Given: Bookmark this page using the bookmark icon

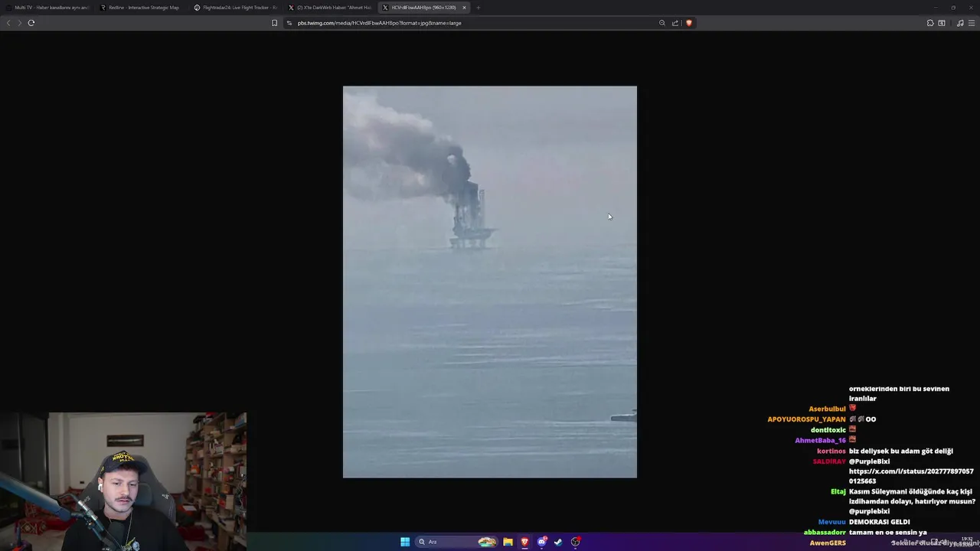Looking at the screenshot, I should tap(274, 23).
